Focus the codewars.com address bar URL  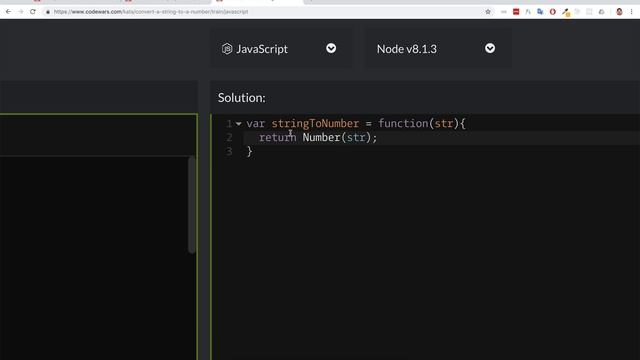tap(151, 12)
